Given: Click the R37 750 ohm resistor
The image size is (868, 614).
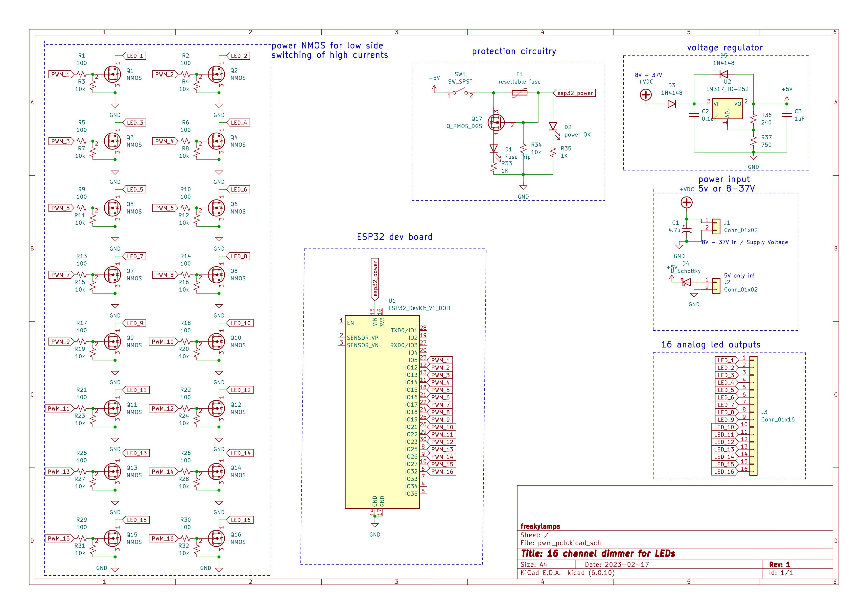Looking at the screenshot, I should (x=753, y=141).
